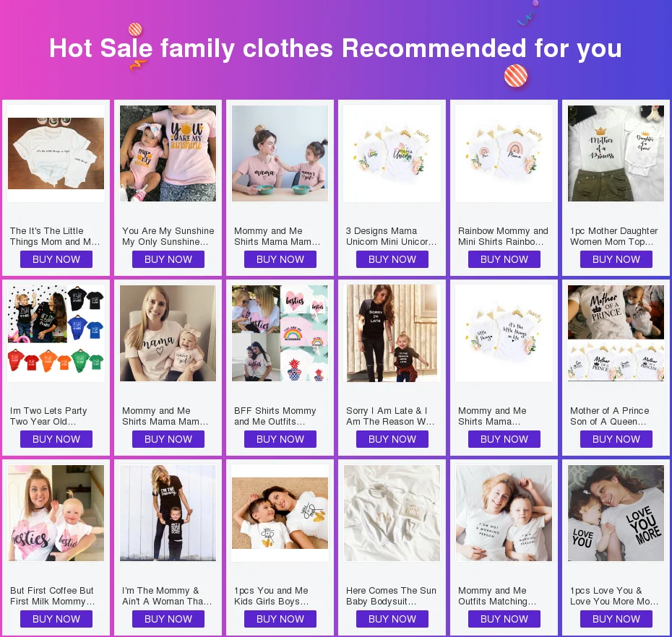Open the Mother of a Princess shirt image
The image size is (672, 637).
(x=616, y=153)
